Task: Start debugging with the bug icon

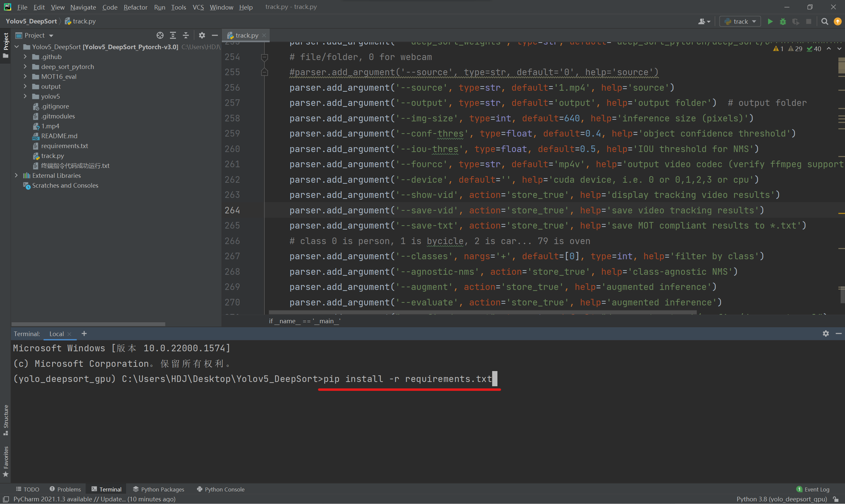Action: (783, 21)
